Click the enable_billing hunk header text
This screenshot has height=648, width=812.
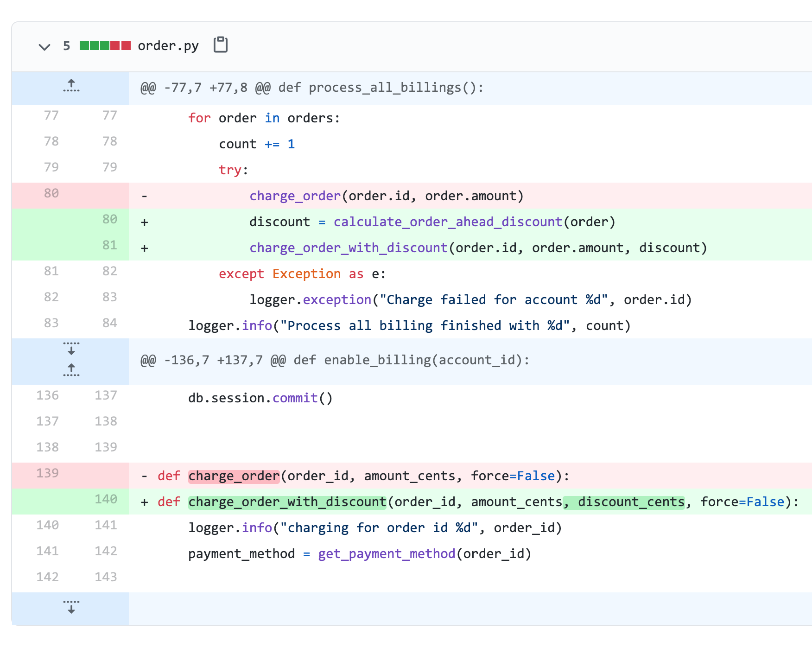(x=335, y=360)
